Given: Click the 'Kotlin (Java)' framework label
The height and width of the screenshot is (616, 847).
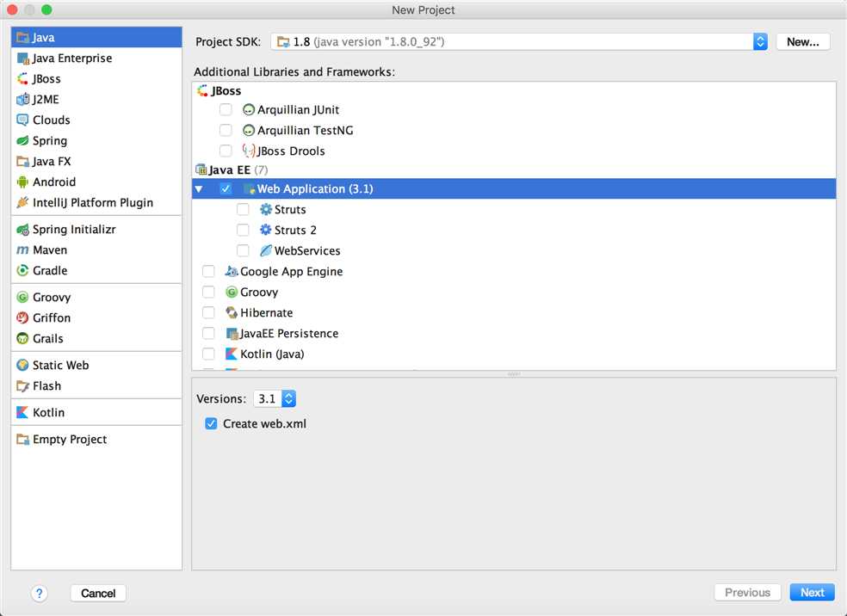Looking at the screenshot, I should 272,354.
